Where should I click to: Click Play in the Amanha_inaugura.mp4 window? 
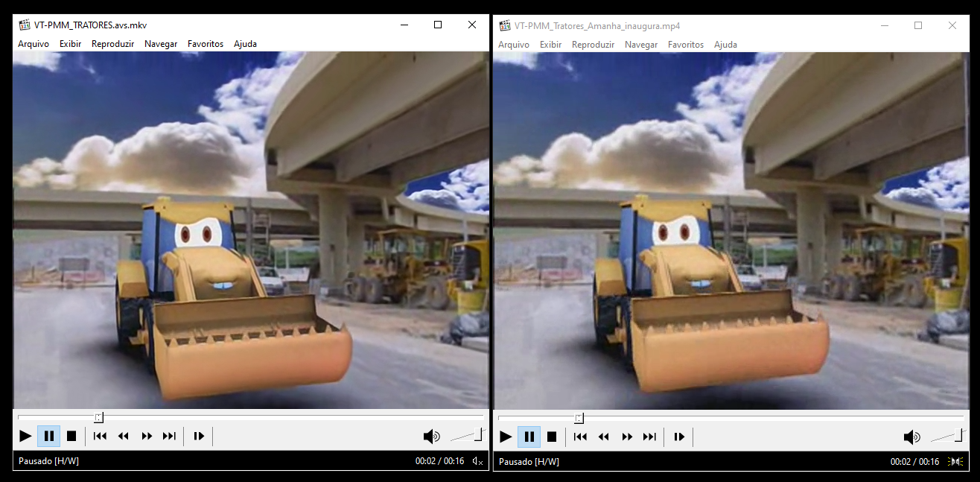pyautogui.click(x=506, y=436)
